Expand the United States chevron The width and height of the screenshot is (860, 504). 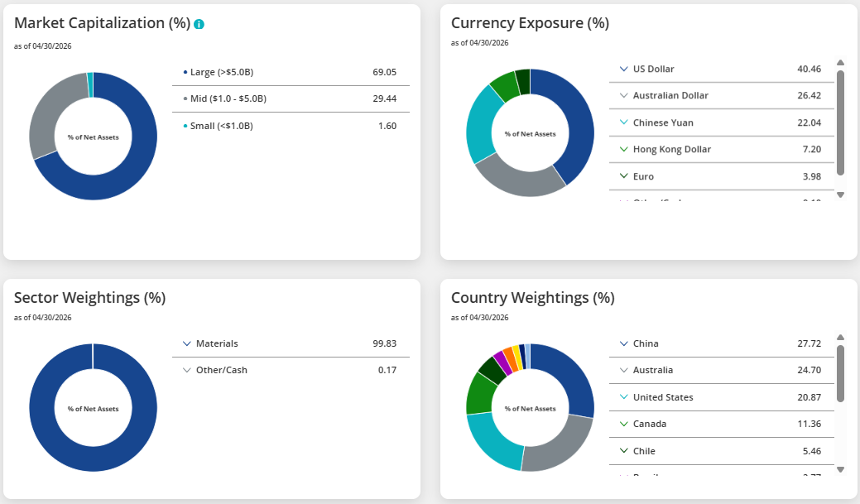coord(623,397)
